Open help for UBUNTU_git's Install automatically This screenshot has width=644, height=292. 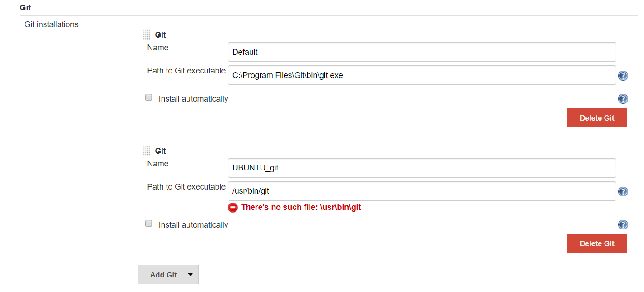(623, 225)
